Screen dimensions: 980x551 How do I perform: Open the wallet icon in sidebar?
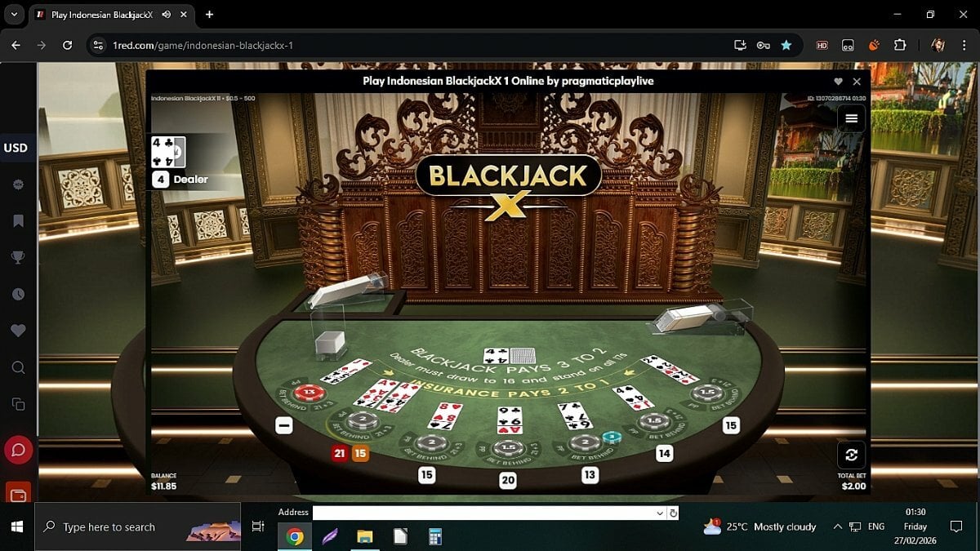pos(18,493)
